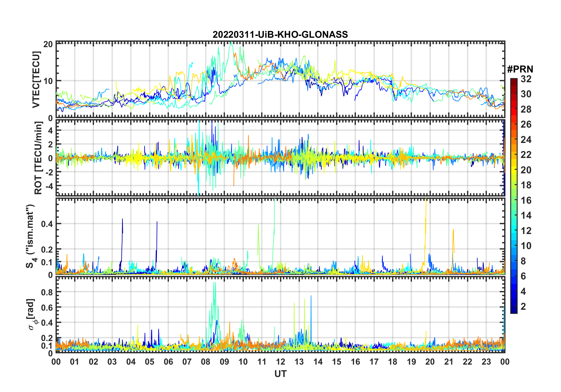Viewport: 561px width, 392px height.
Task: Click the colorbar tick label 16
Action: click(x=526, y=200)
